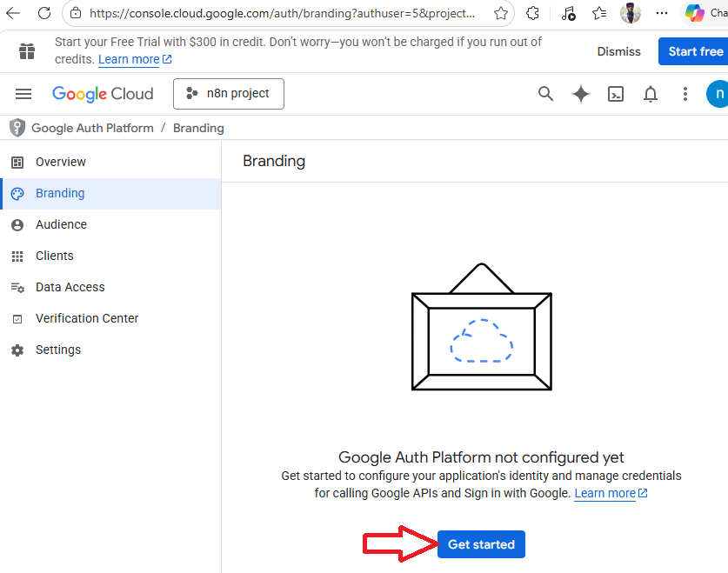Dismiss the free trial banner

point(618,51)
